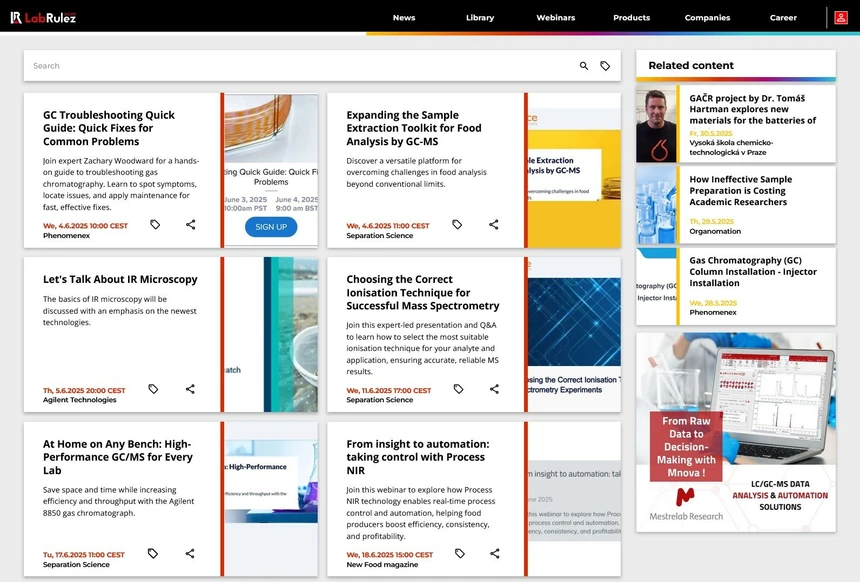Open the Library menu
The height and width of the screenshot is (582, 860).
[480, 18]
